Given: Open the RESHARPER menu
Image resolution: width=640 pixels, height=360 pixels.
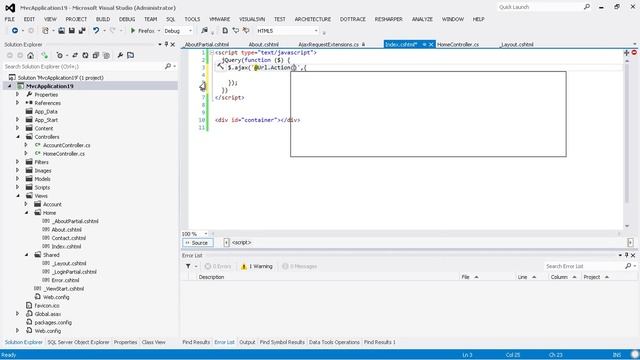Looking at the screenshot, I should pyautogui.click(x=389, y=19).
